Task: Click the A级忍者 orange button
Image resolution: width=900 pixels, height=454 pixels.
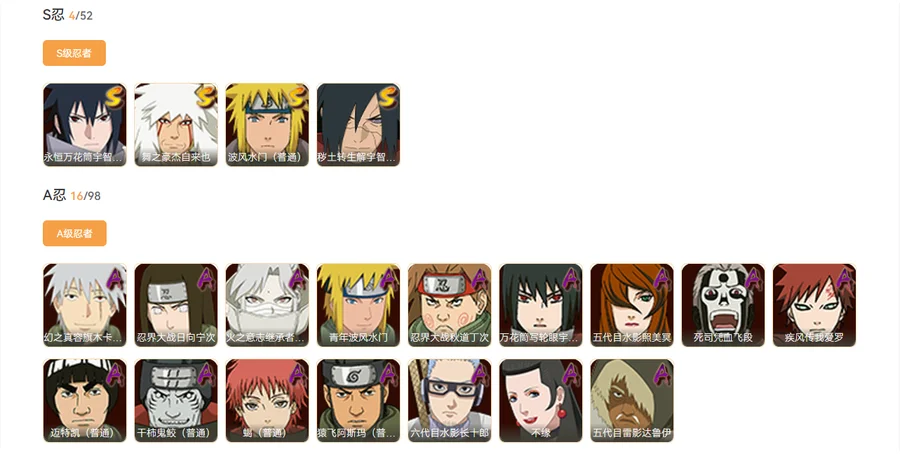Action: [75, 233]
